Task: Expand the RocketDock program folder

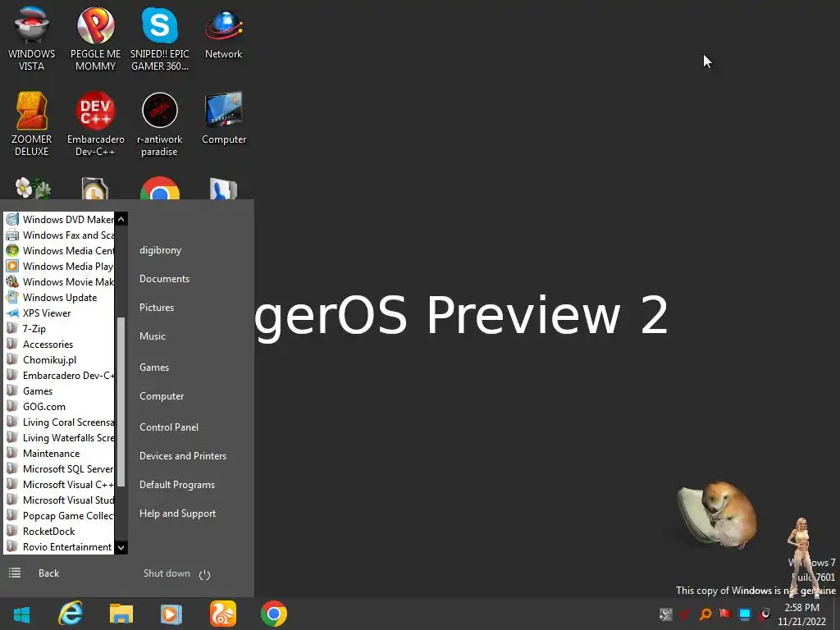Action: tap(59, 532)
